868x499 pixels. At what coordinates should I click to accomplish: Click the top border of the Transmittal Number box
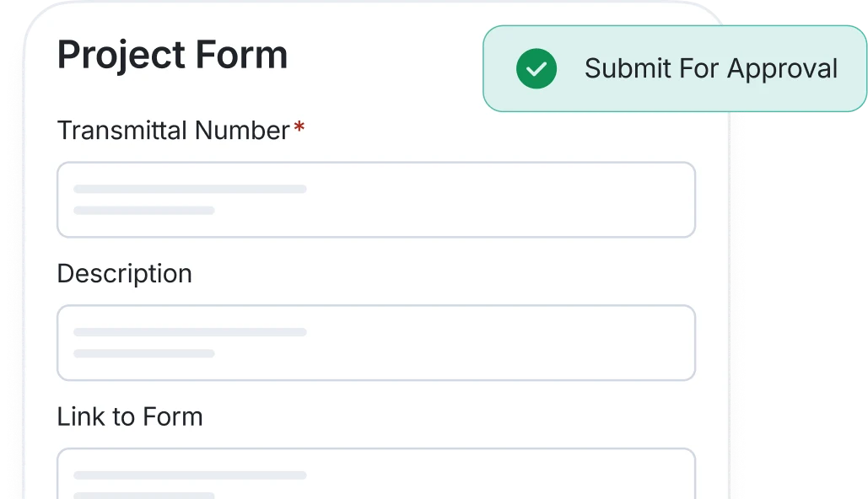click(376, 164)
